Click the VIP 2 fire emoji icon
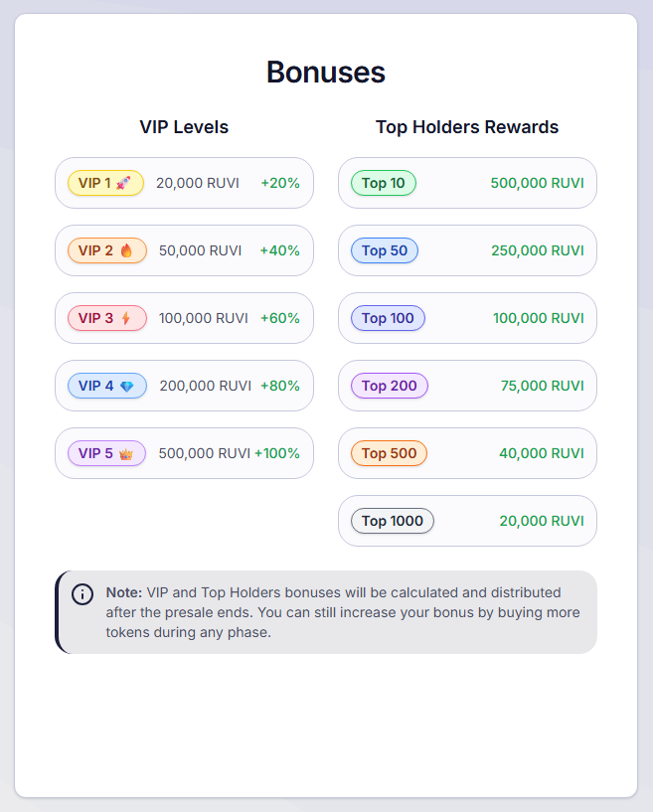Screen dimensions: 653x812 click(x=127, y=250)
